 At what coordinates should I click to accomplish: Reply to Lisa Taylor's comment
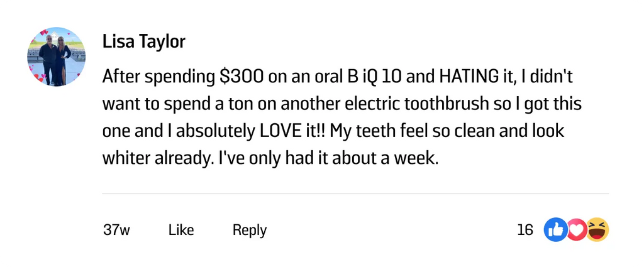point(250,230)
